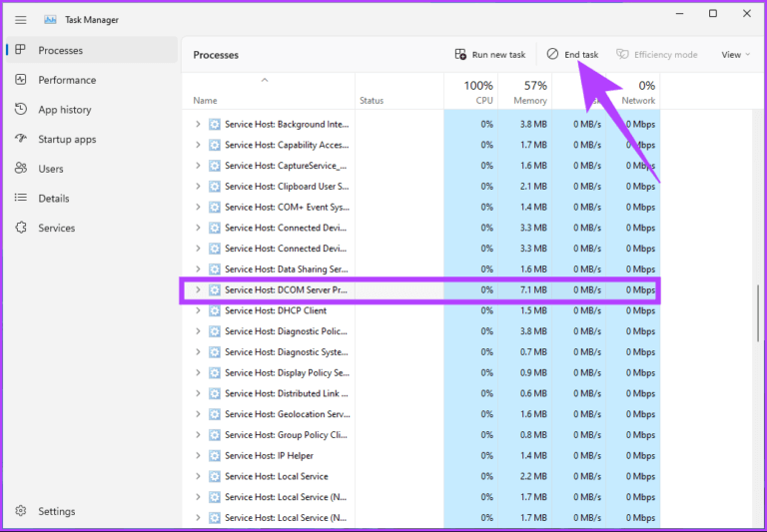Click gear icon of Group Policy Cli... process
This screenshot has height=532, width=767.
[x=215, y=435]
